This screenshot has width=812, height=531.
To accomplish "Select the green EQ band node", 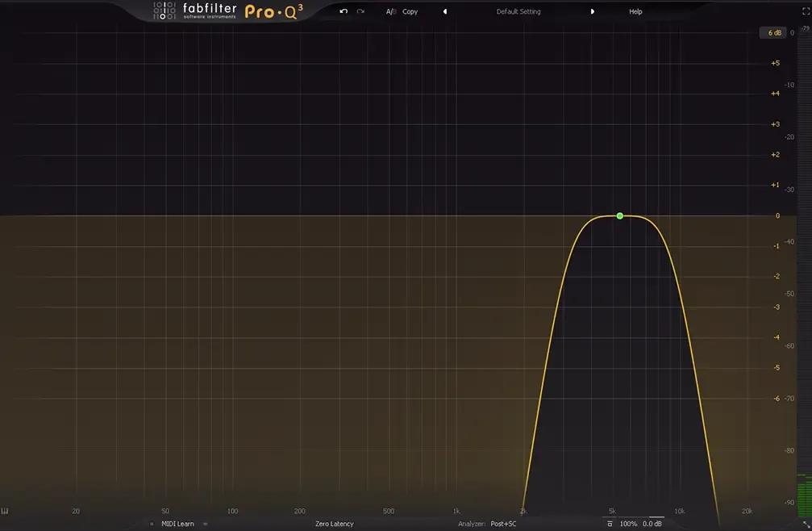I will coord(620,216).
